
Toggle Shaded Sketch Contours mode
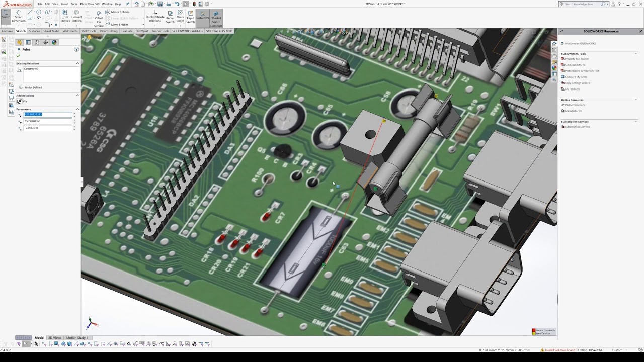click(215, 18)
